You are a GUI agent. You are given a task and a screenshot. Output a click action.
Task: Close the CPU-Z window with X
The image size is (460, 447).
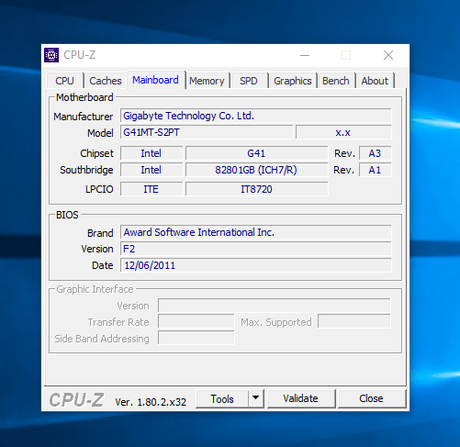point(388,55)
